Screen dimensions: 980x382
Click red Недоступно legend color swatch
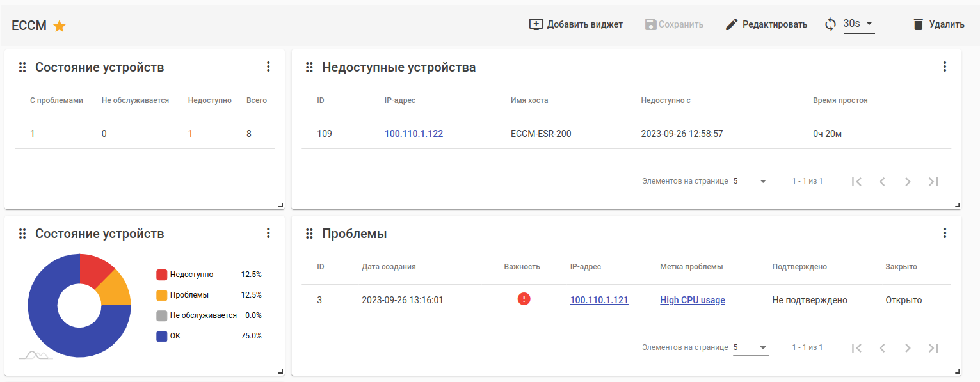(x=161, y=275)
